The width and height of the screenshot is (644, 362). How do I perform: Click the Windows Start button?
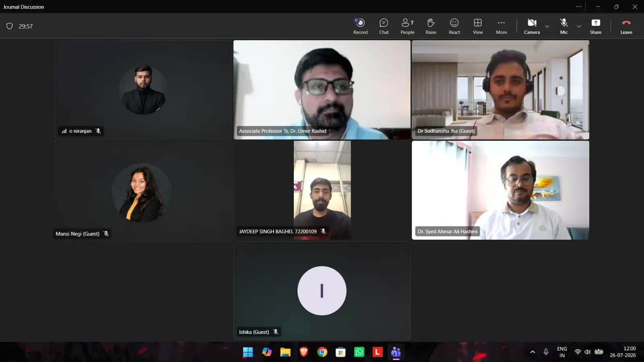[x=248, y=352]
